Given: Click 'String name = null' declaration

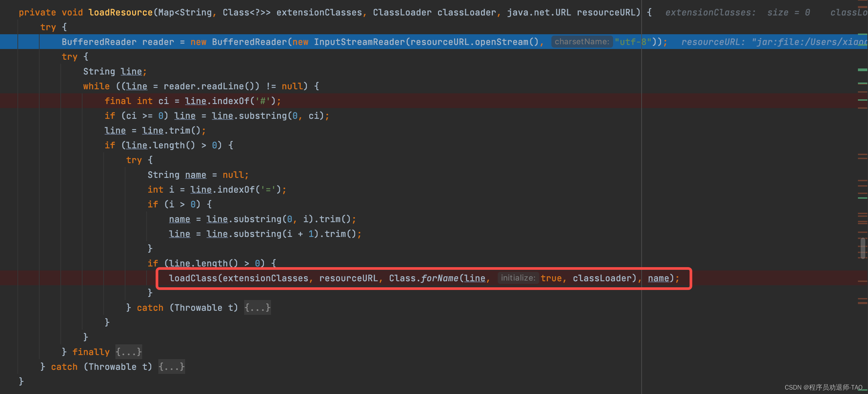Looking at the screenshot, I should [x=198, y=175].
